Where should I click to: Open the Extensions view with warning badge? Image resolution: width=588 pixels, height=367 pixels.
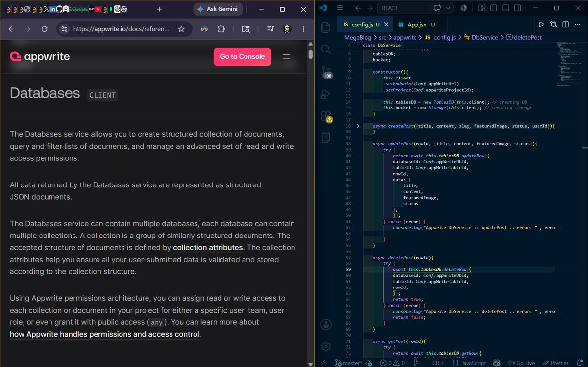point(326,117)
